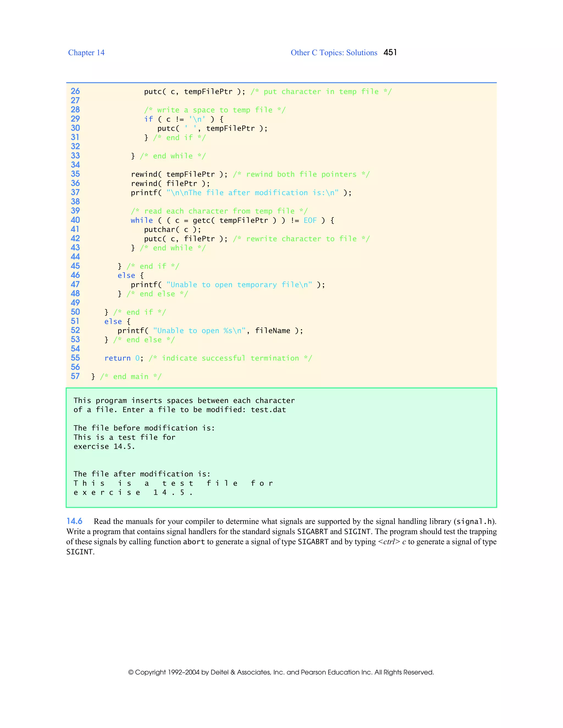Click output line 'This program inserts spaces between each character'
This screenshot has height=728, width=563.
click(x=184, y=400)
